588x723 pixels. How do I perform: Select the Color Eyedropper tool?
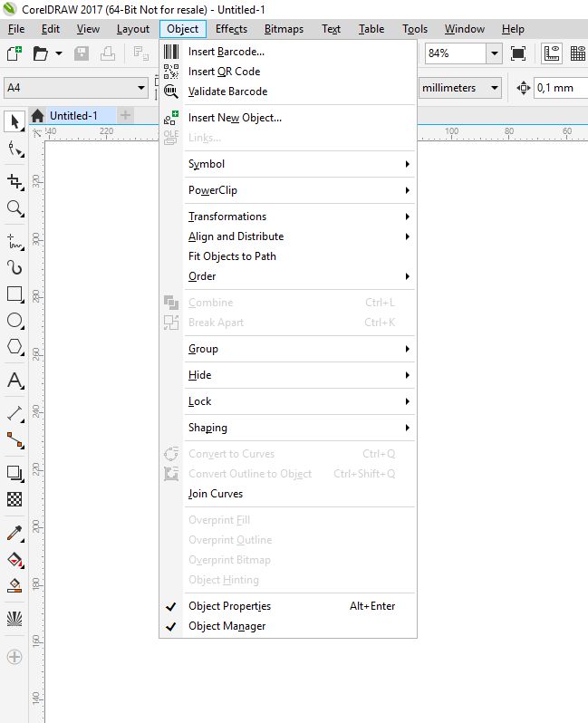tap(14, 533)
